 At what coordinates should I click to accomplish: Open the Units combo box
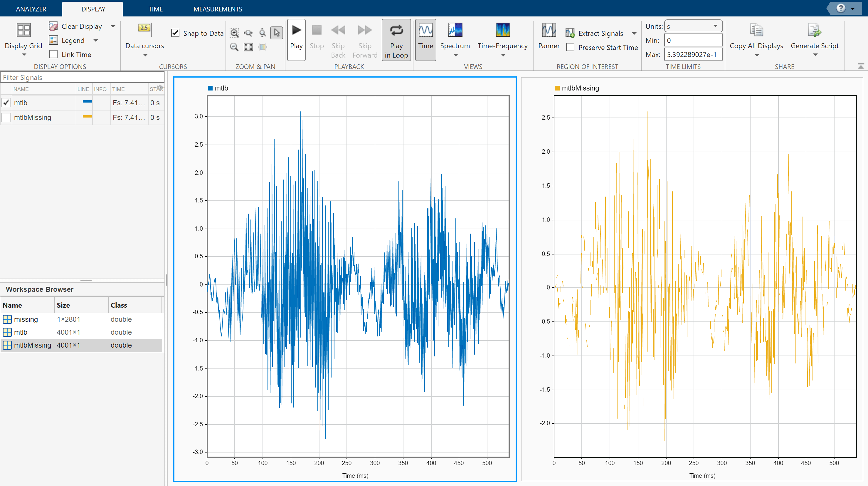click(x=693, y=26)
